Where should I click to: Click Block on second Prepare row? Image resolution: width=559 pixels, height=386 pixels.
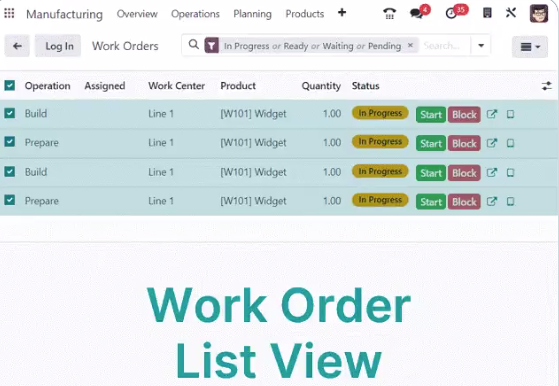tap(464, 202)
